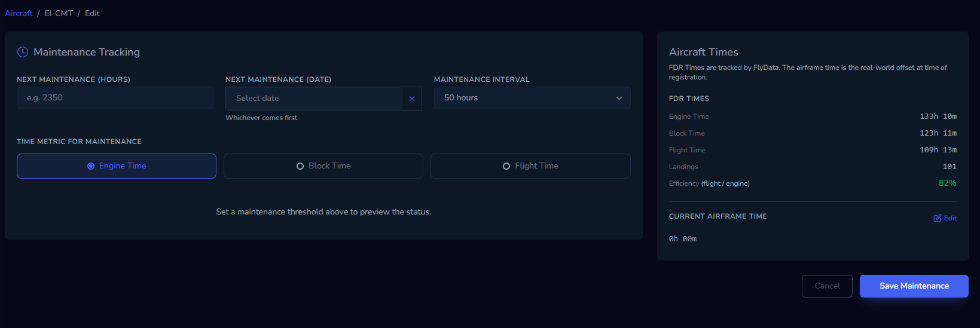Click the clock icon beside Maintenance Tracking

(x=23, y=52)
